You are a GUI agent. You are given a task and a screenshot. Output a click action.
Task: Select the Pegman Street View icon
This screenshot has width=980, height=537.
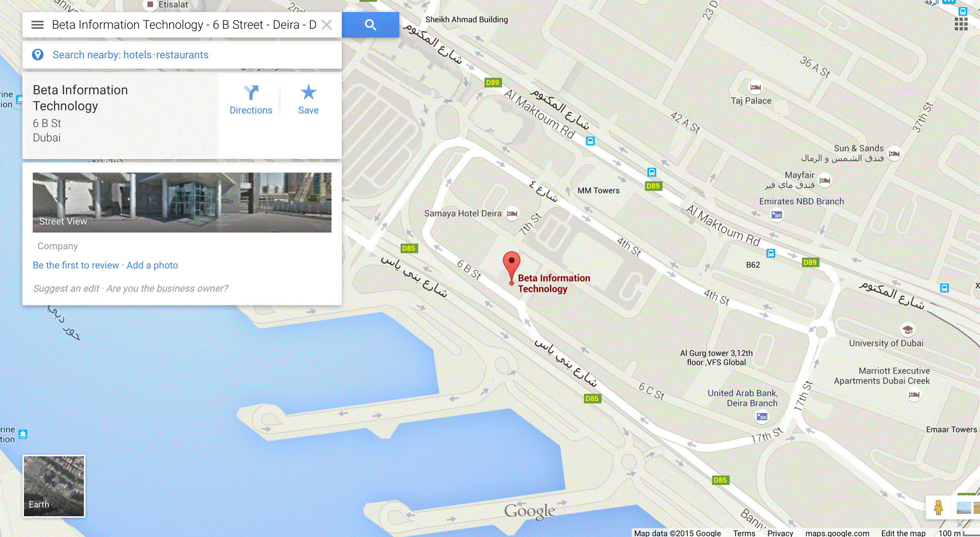[x=938, y=508]
